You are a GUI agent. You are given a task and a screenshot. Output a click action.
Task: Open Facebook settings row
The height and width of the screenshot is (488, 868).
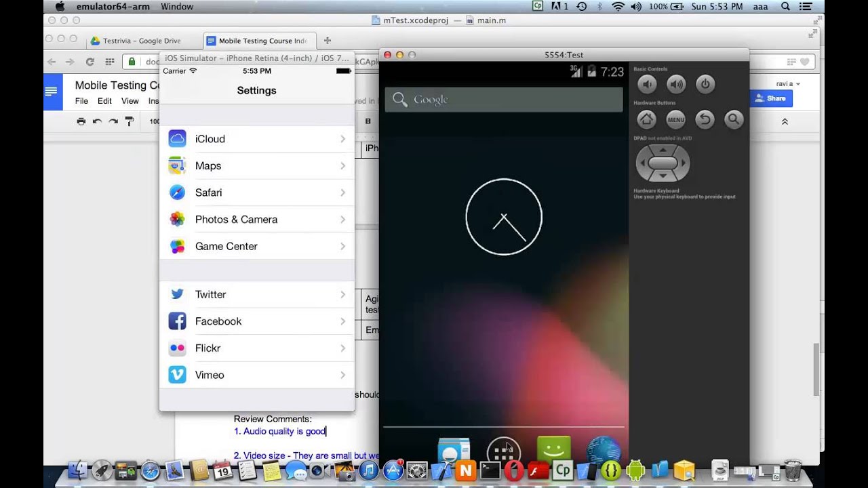[x=257, y=321]
